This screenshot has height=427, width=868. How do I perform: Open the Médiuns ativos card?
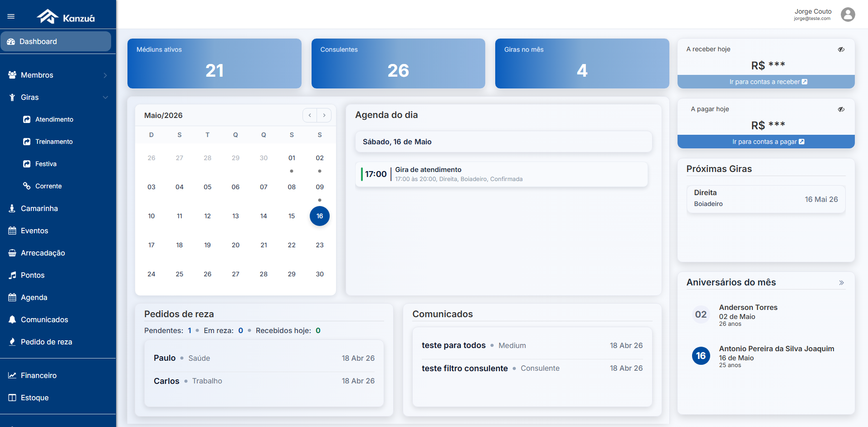click(x=215, y=64)
